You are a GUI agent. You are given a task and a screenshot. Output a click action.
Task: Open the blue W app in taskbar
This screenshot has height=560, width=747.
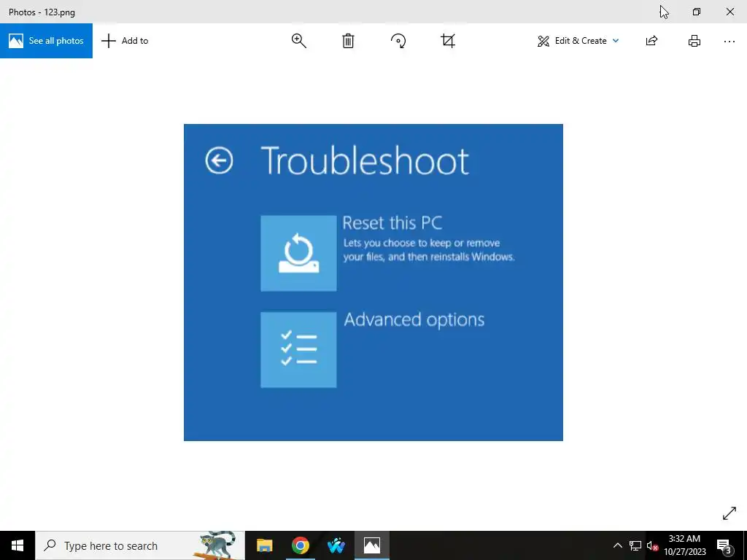[336, 545]
